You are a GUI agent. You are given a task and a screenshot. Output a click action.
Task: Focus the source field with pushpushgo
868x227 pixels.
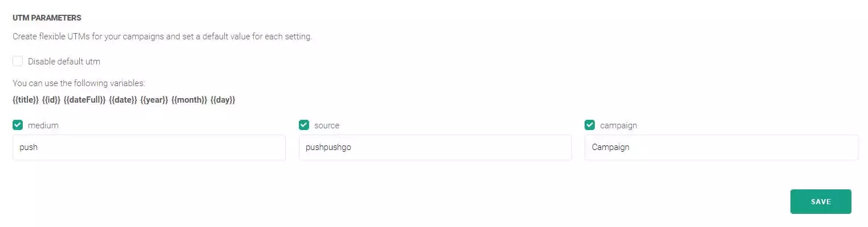[435, 147]
